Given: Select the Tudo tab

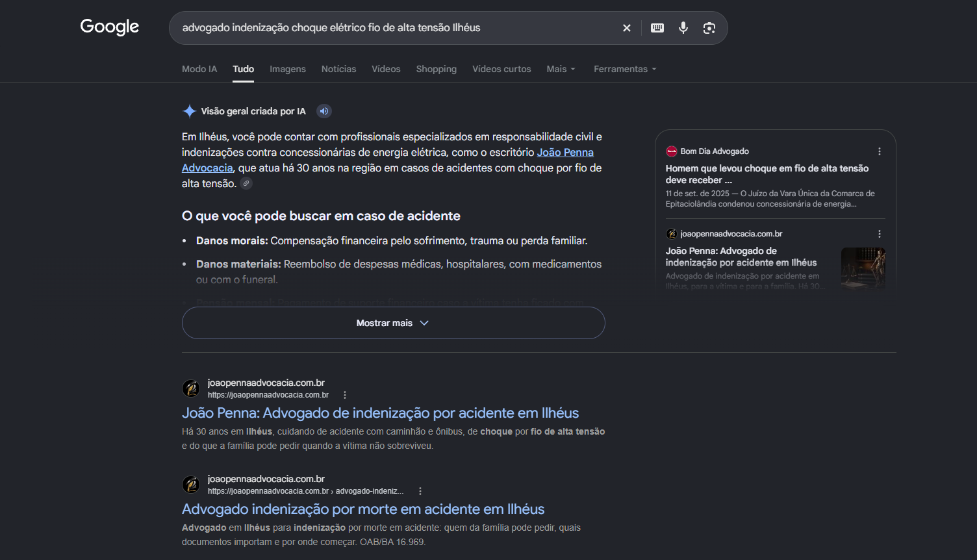Looking at the screenshot, I should (x=244, y=69).
